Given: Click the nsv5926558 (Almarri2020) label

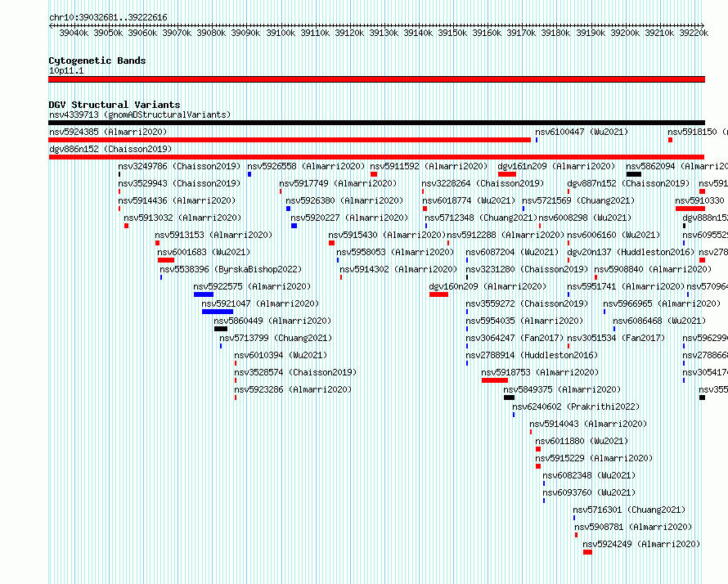Looking at the screenshot, I should pos(306,166).
